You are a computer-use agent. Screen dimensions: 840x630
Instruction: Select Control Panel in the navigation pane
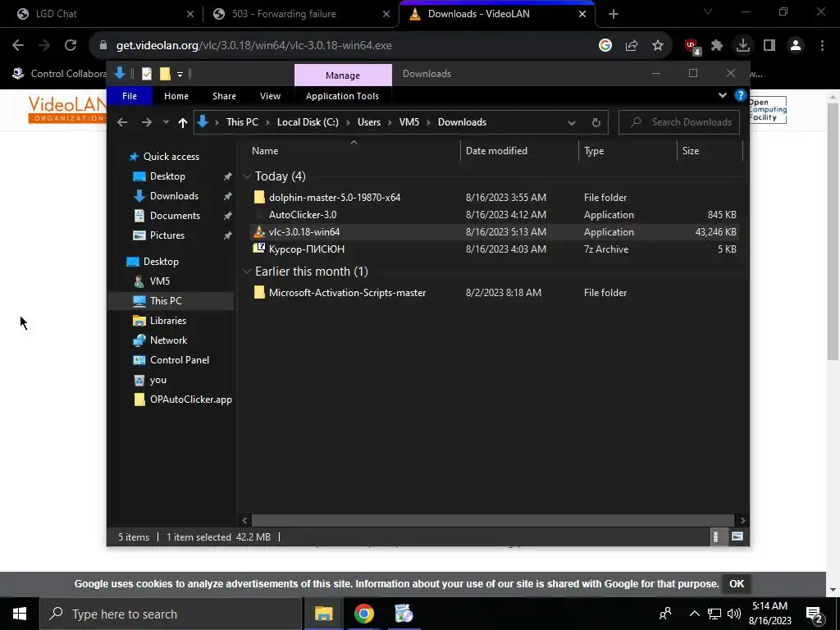pyautogui.click(x=180, y=360)
